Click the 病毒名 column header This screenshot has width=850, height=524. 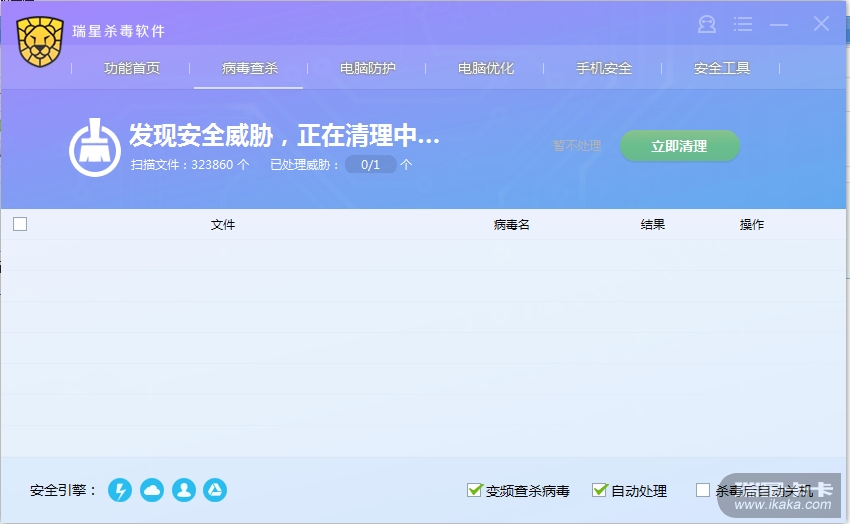pos(511,224)
